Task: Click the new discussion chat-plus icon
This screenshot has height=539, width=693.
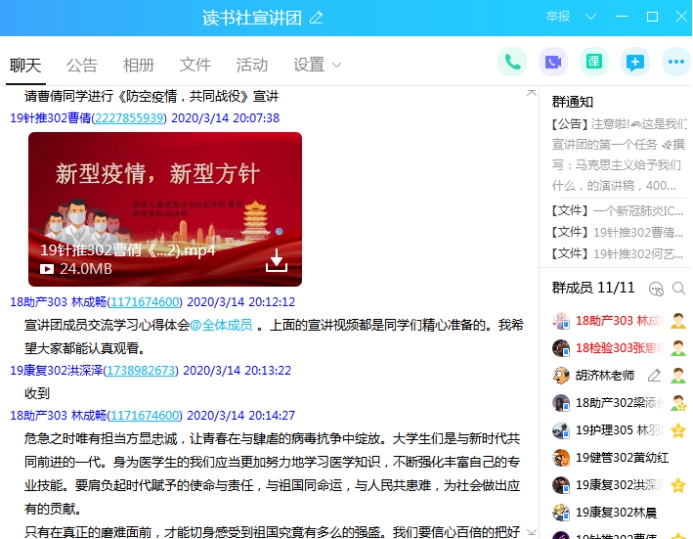Action: point(635,62)
